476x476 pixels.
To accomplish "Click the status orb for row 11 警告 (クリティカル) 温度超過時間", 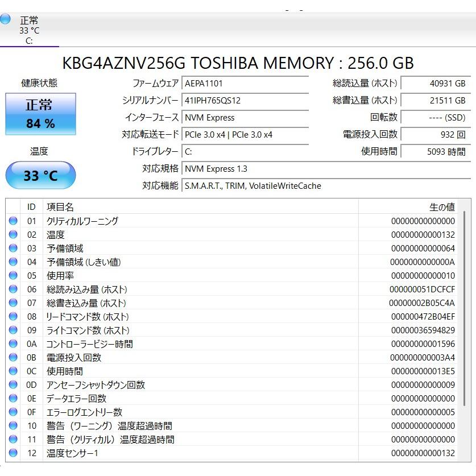I will [13, 439].
